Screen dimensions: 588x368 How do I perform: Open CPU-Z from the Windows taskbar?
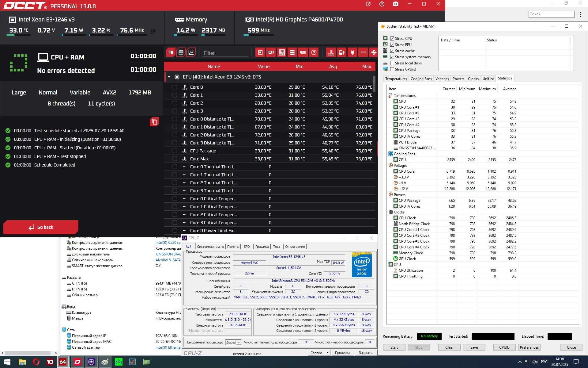coord(91,362)
